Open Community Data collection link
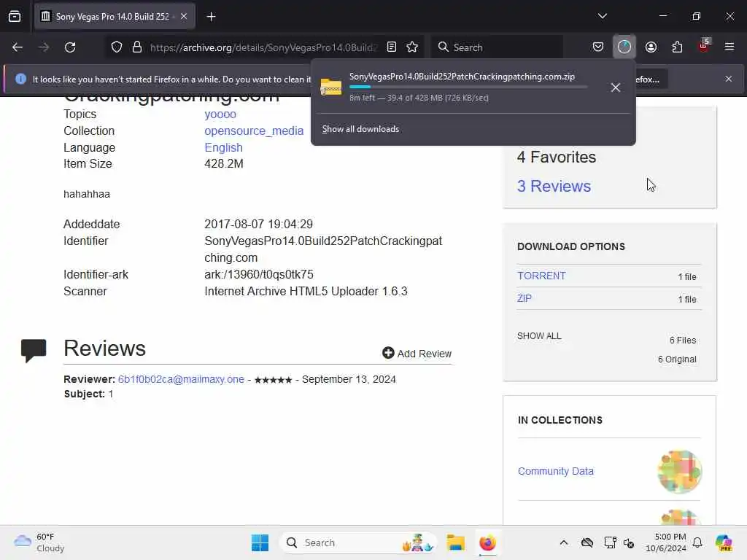747x560 pixels. coord(555,472)
